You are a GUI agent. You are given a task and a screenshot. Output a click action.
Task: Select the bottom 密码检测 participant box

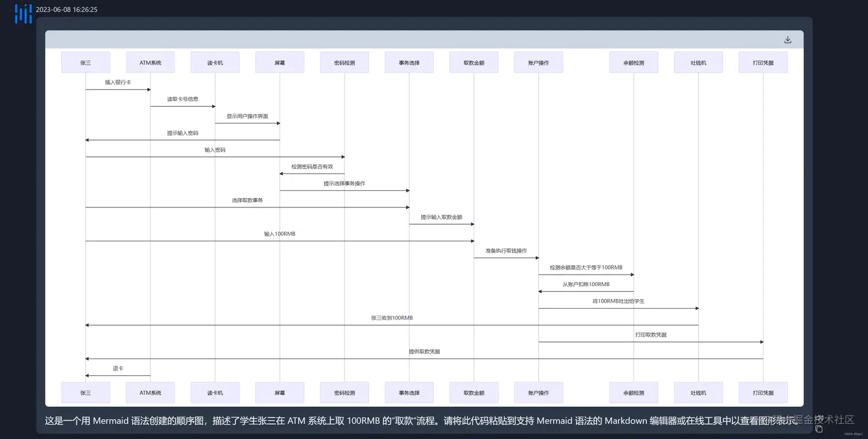[x=344, y=393]
